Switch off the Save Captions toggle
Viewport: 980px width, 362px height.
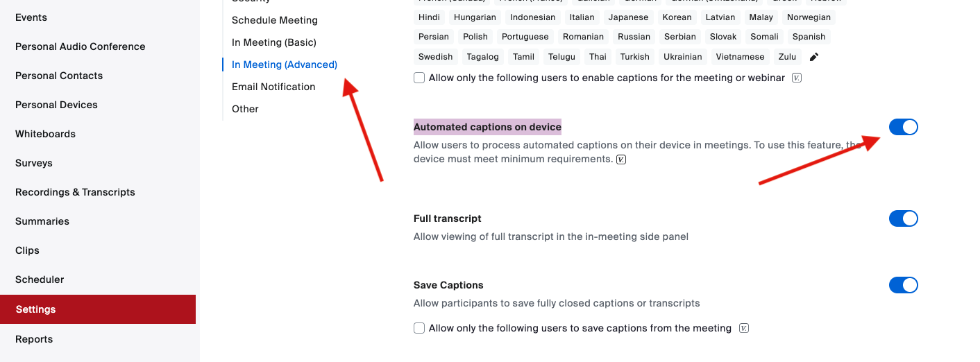tap(903, 285)
